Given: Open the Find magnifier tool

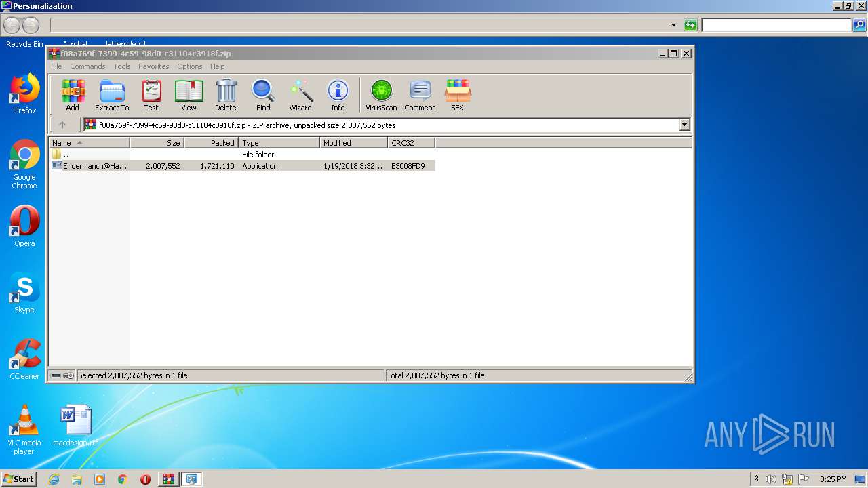Looking at the screenshot, I should point(263,96).
